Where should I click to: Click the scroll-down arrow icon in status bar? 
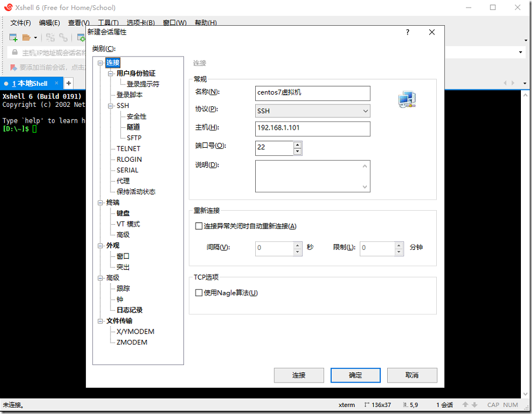(475, 405)
